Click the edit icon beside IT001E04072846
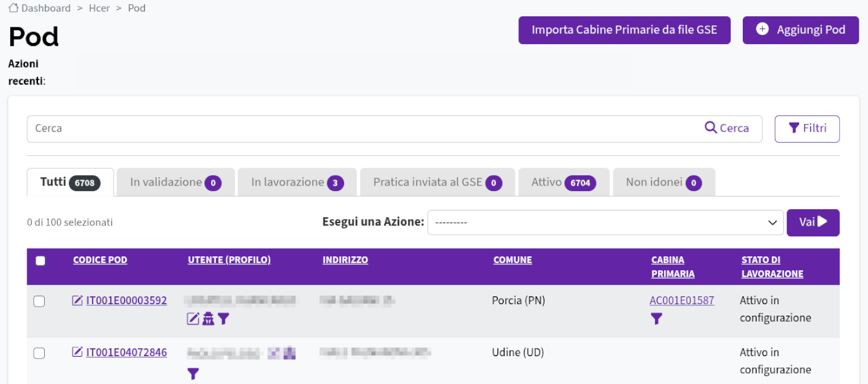 click(77, 353)
